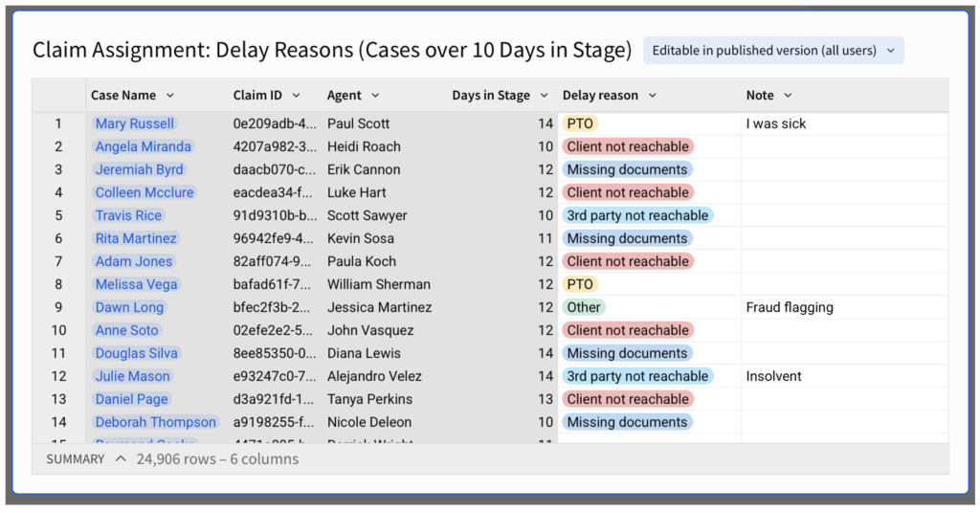Click the Days in Stage column arrow

(544, 96)
